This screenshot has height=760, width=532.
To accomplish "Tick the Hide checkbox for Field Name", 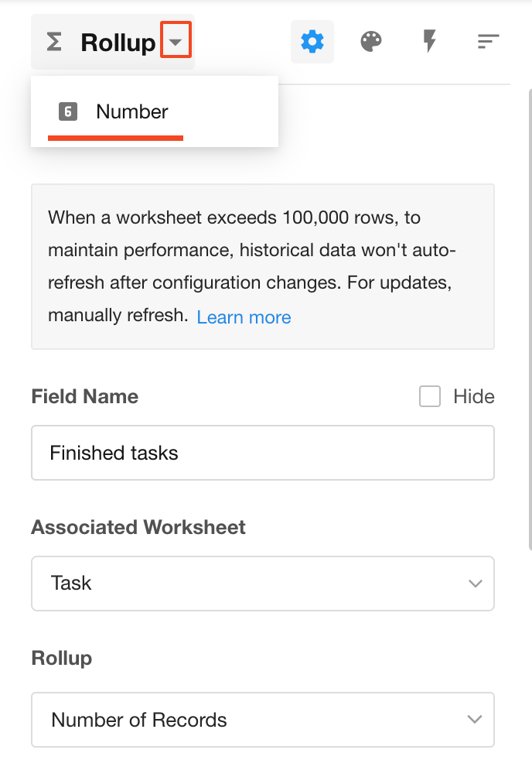I will click(x=430, y=396).
